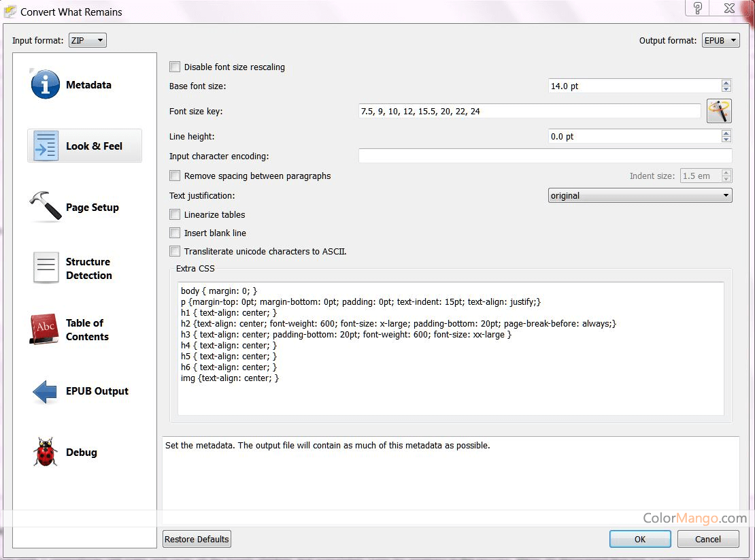Open Table of Contents book icon
Image resolution: width=755 pixels, height=560 pixels.
(x=45, y=329)
